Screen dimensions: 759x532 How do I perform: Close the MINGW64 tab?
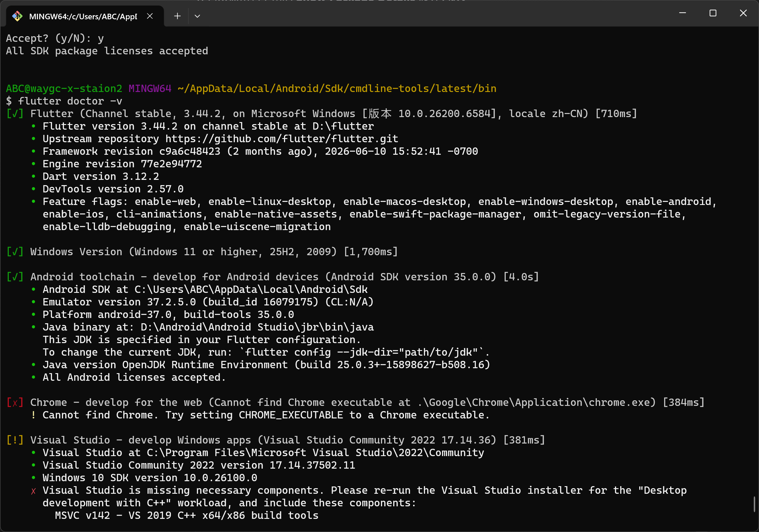[150, 16]
